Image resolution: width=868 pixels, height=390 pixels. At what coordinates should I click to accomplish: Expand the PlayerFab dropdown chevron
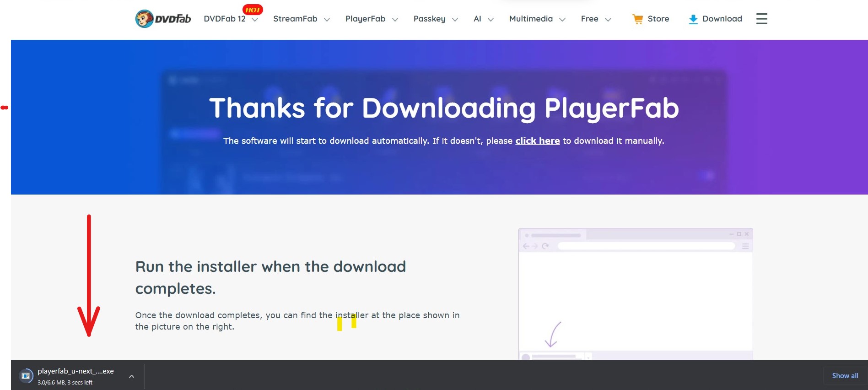pyautogui.click(x=395, y=20)
